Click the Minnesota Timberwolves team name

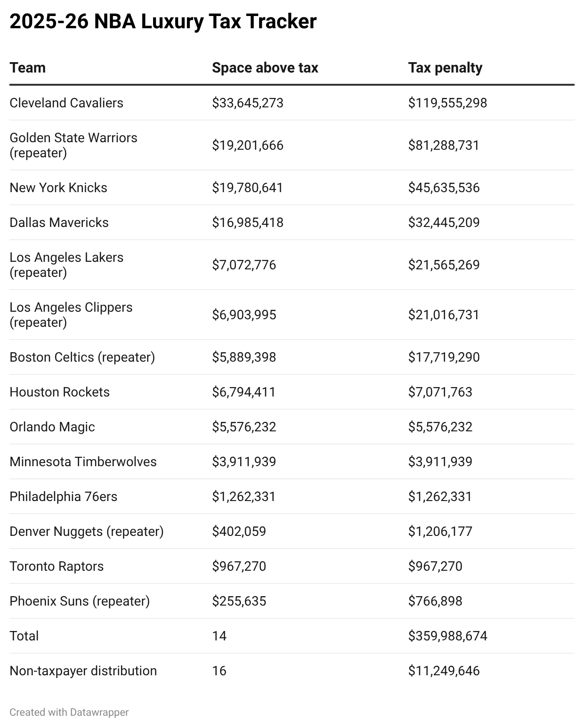click(x=83, y=461)
